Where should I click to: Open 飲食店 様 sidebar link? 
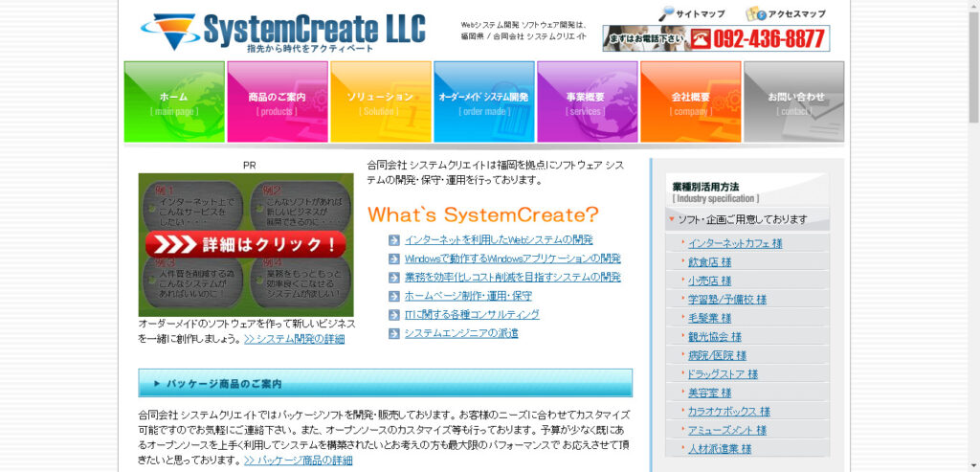[709, 262]
